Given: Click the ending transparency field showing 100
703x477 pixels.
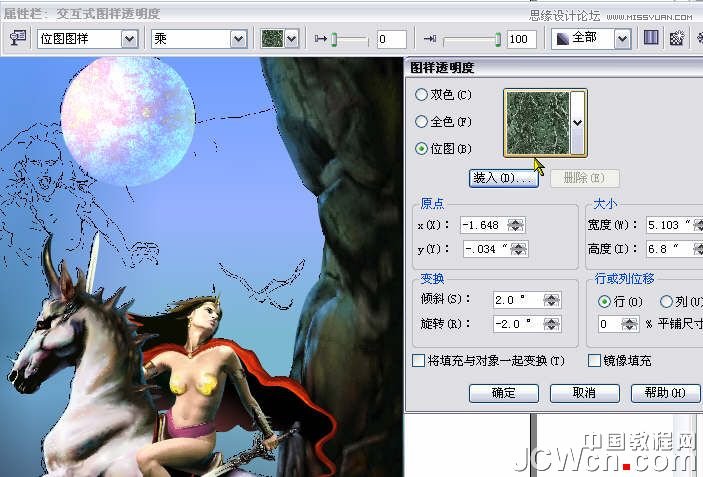Looking at the screenshot, I should point(521,39).
